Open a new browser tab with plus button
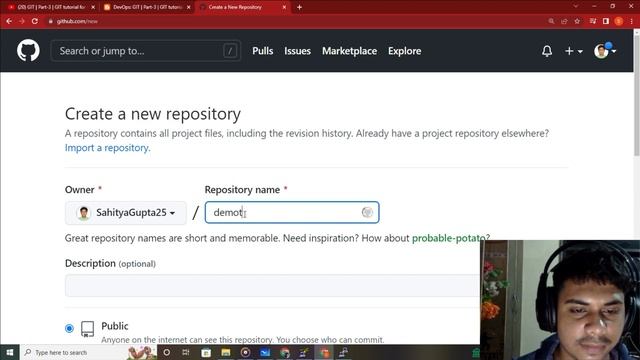This screenshot has height=360, width=640. coord(299,7)
